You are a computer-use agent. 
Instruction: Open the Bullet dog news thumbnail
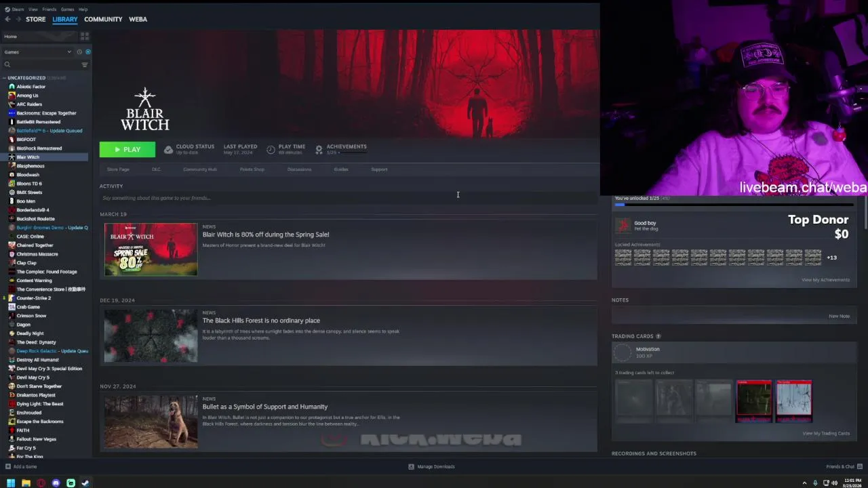(x=151, y=422)
